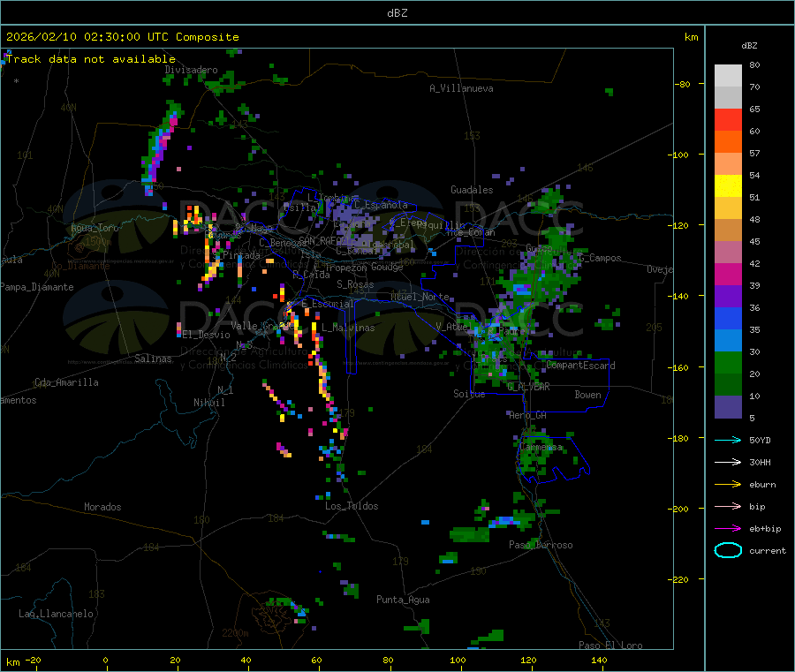795x672 pixels.
Task: Click the cyan 'current' ellipse legend icon
Action: pos(728,550)
